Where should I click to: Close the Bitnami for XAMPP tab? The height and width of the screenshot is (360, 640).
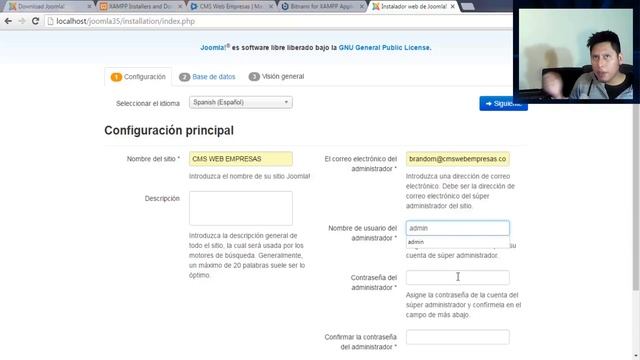click(362, 7)
